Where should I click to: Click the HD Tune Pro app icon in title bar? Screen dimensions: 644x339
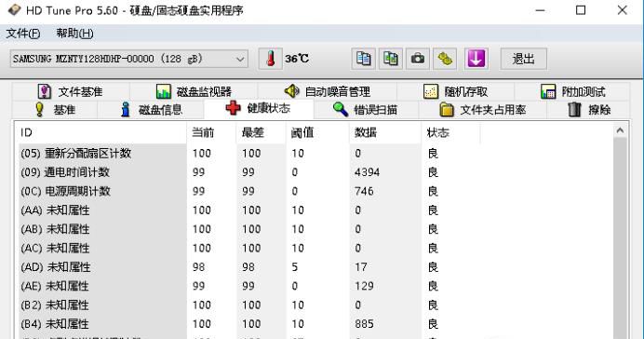[x=14, y=10]
